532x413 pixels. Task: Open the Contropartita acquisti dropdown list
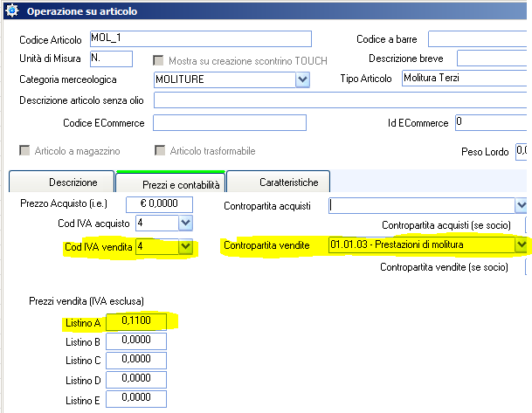pyautogui.click(x=522, y=205)
